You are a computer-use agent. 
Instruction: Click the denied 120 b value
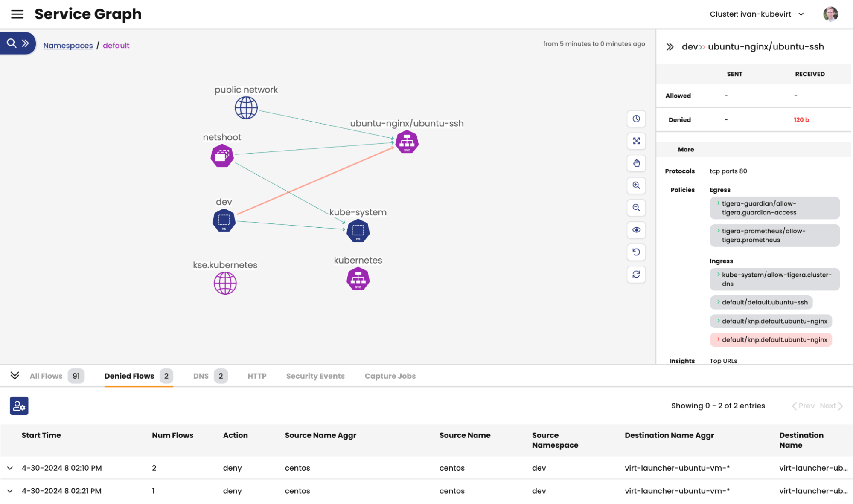click(801, 120)
